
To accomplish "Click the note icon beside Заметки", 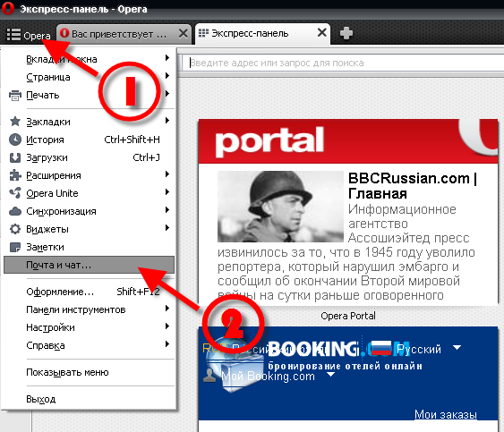I will [x=15, y=248].
